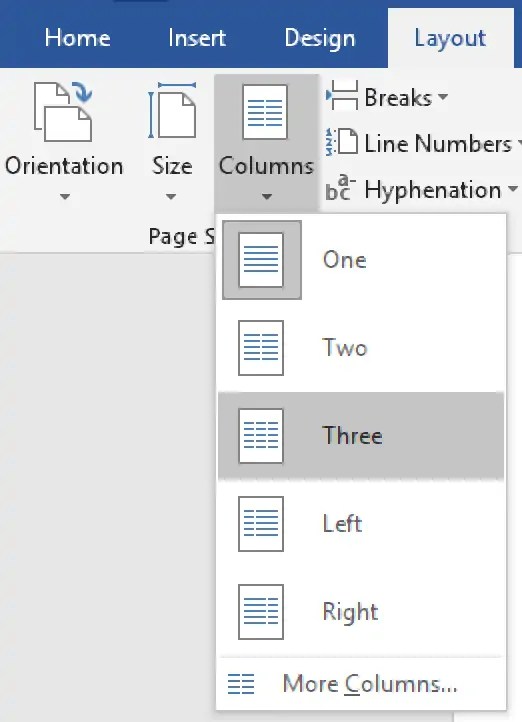Open the Home ribbon tab

coord(77,38)
